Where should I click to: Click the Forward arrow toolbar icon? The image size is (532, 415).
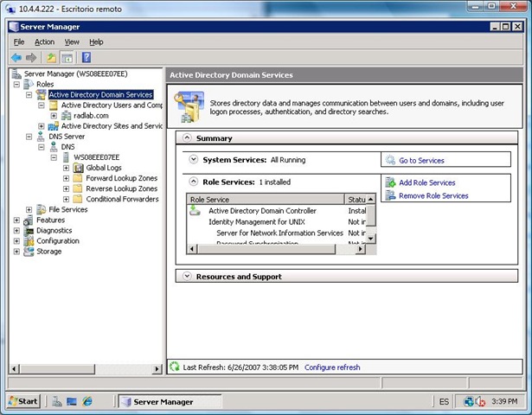click(31, 57)
